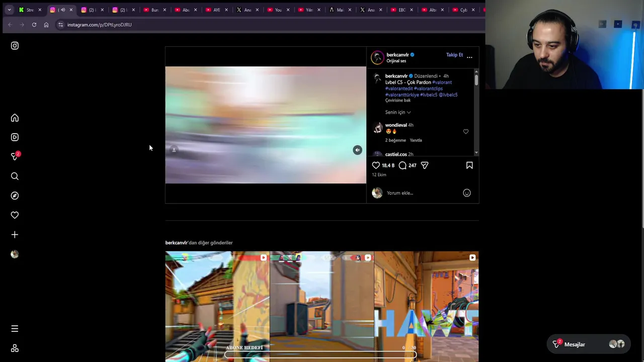
Task: Open second related reel thumbnail
Action: click(322, 307)
